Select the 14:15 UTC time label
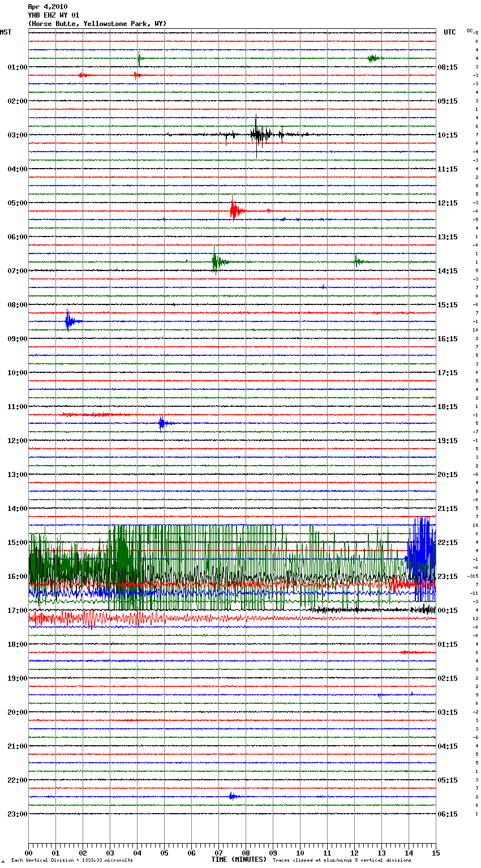This screenshot has width=481, height=868. (x=448, y=271)
